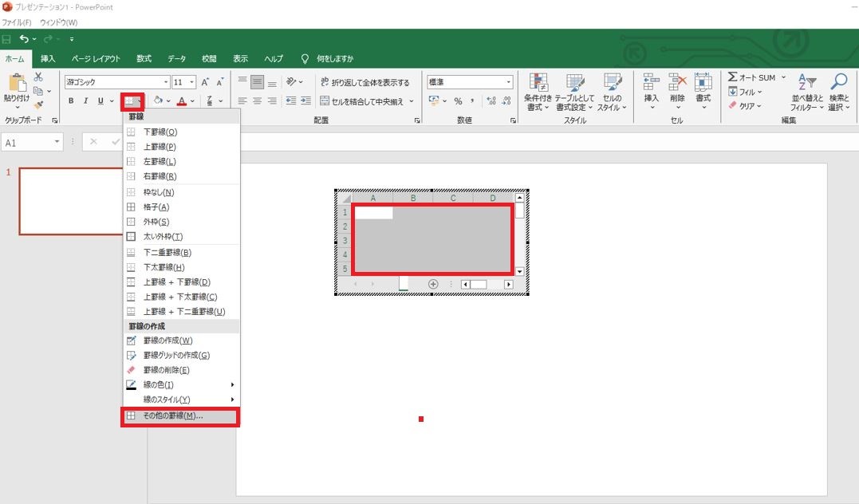Toggle Bold formatting
Viewport: 859px width, 504px height.
pos(71,100)
